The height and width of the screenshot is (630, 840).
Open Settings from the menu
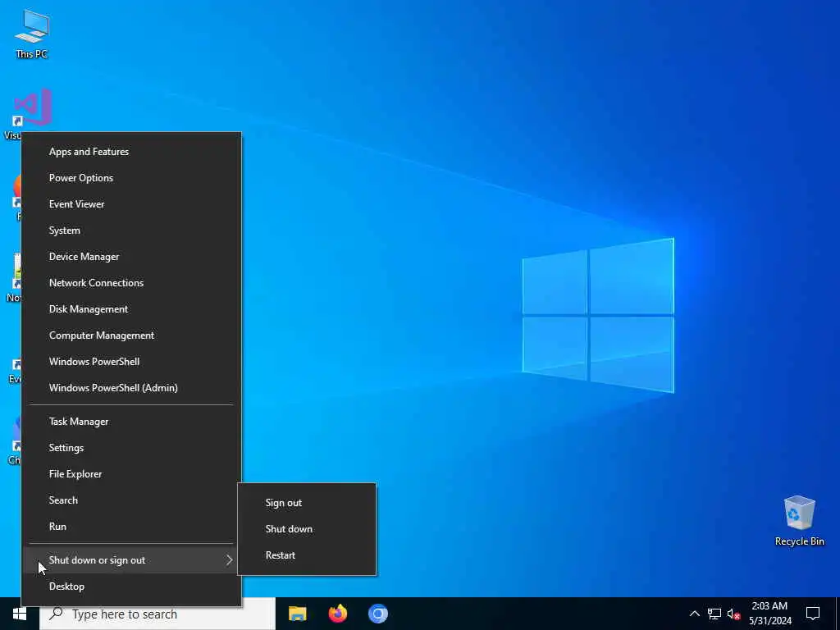point(131,448)
